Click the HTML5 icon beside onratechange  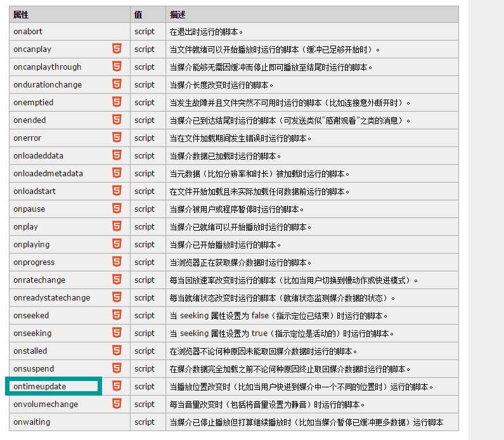[117, 280]
